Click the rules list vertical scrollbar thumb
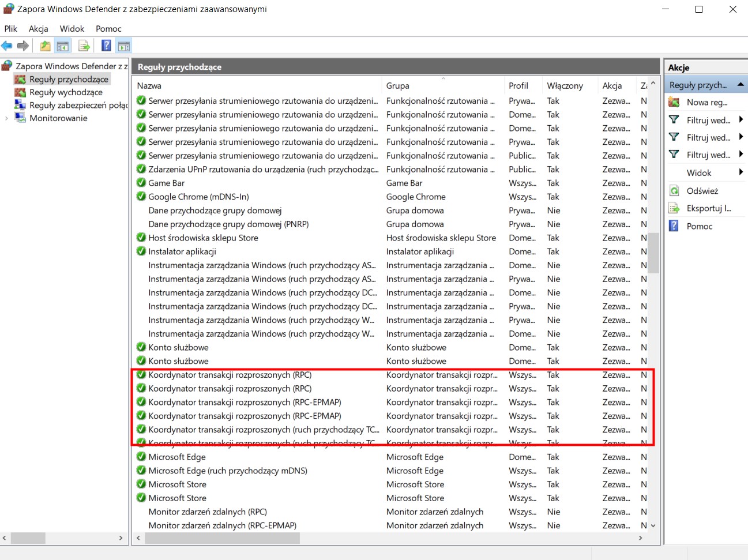Image resolution: width=748 pixels, height=560 pixels. (653, 253)
